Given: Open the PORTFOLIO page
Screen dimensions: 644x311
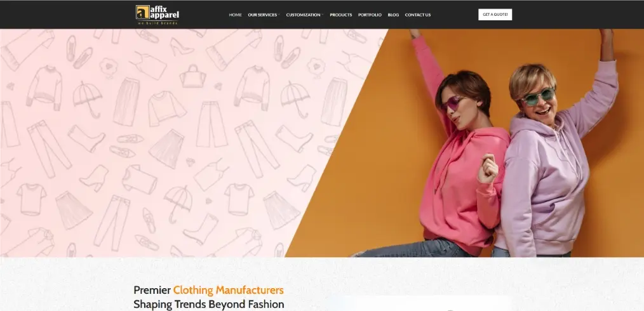Looking at the screenshot, I should coord(370,15).
